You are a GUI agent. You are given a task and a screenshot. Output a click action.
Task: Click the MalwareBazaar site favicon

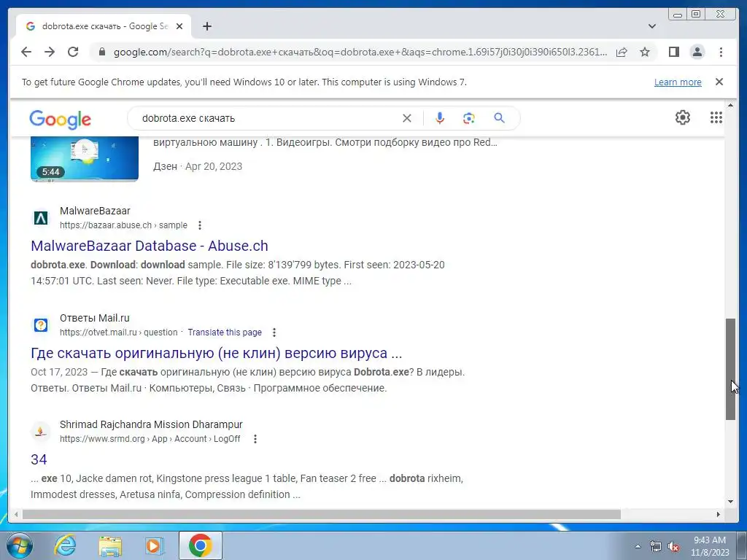[41, 218]
